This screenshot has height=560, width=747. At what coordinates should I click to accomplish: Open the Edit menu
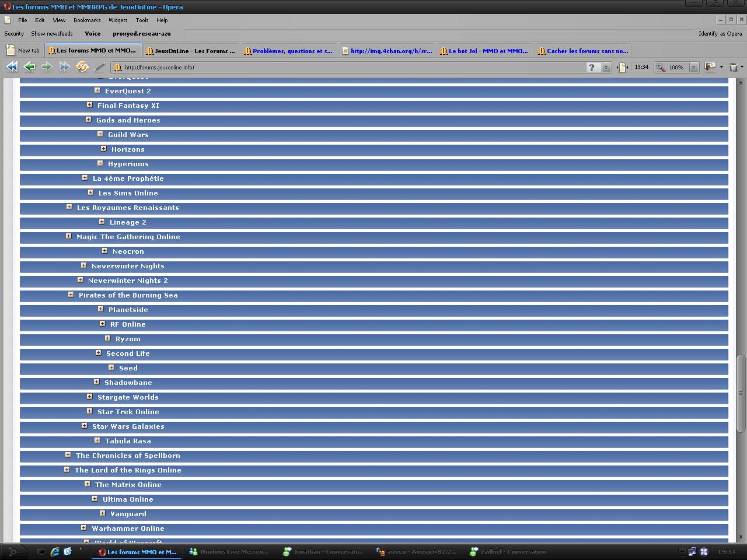point(40,20)
